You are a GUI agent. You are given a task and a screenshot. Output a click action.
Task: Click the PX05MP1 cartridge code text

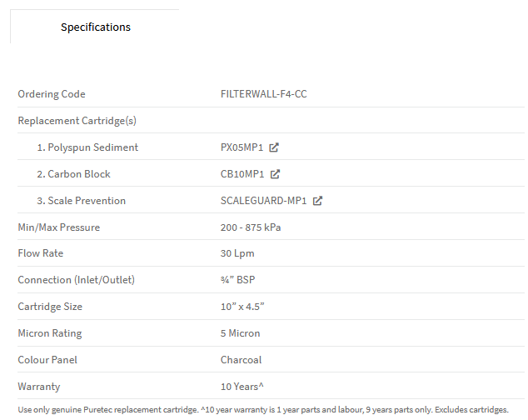242,147
